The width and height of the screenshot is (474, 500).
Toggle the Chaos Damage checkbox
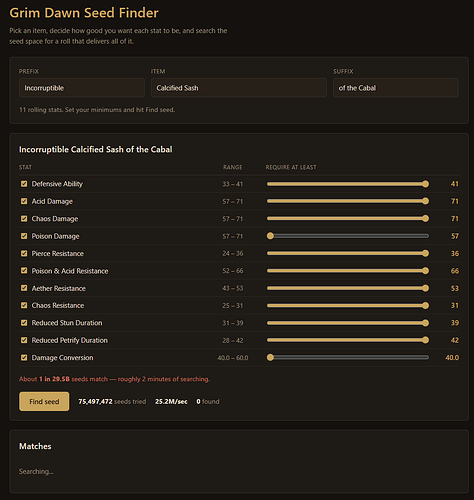(24, 218)
